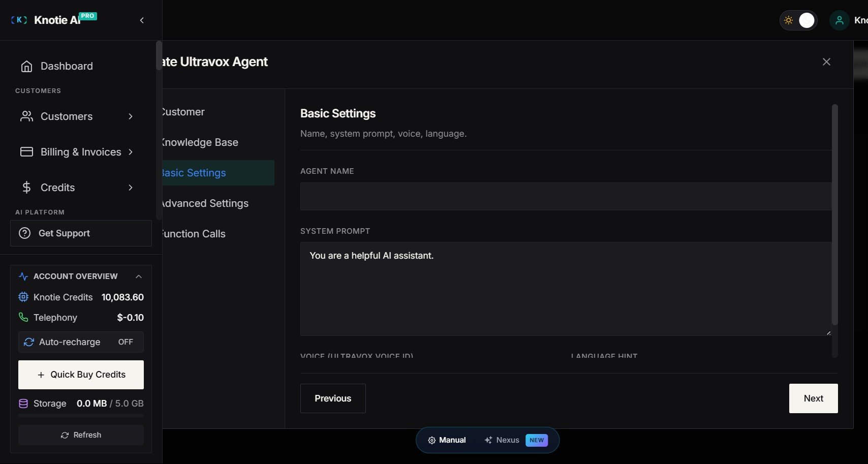
Task: Click the Storage 0.0 MB / 5.0 GB text
Action: [x=110, y=404]
